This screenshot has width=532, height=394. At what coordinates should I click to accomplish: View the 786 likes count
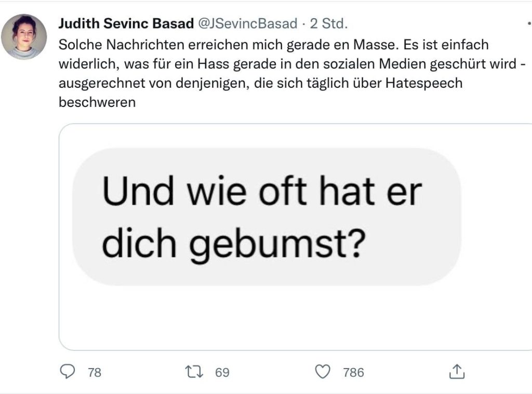(x=353, y=372)
